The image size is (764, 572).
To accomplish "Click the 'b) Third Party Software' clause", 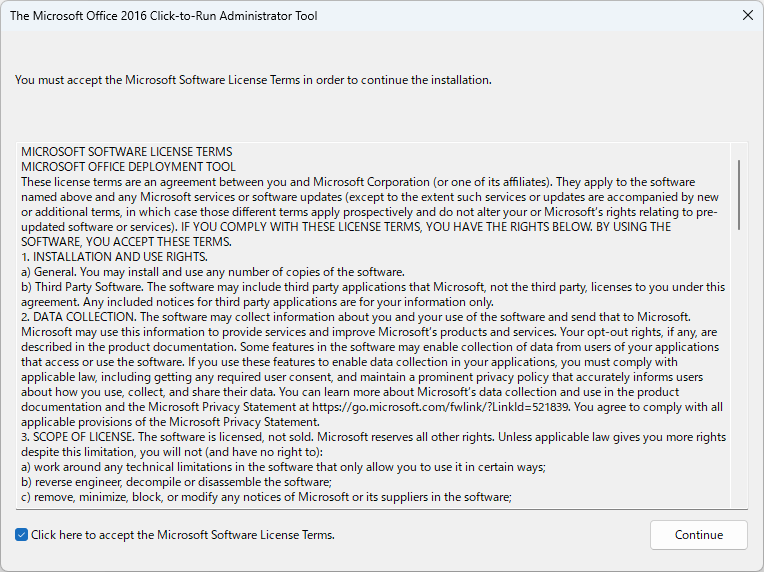I will click(373, 294).
